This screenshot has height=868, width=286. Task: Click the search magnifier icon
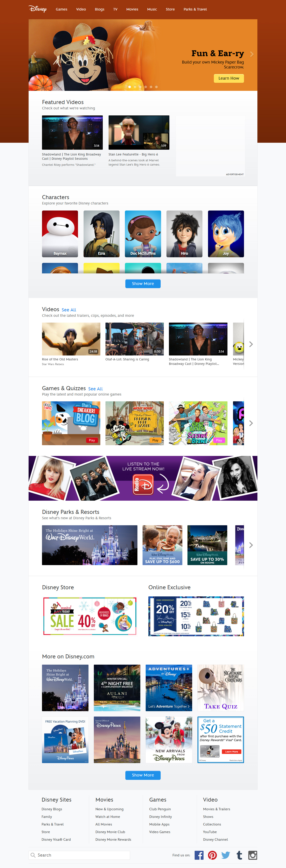pyautogui.click(x=33, y=855)
